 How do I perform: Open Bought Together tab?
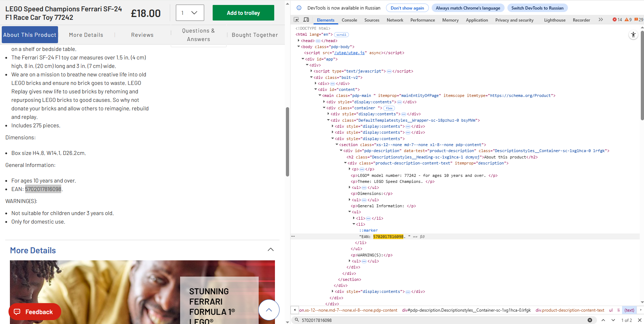point(255,35)
